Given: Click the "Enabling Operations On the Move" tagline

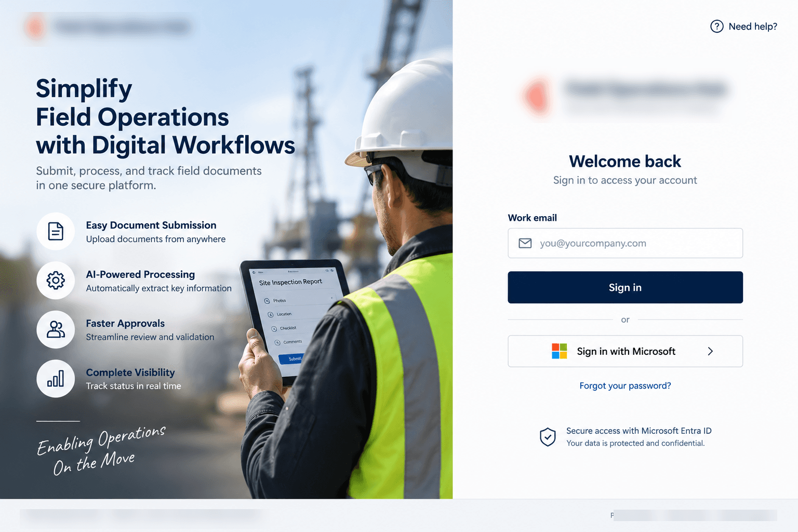Looking at the screenshot, I should click(101, 450).
